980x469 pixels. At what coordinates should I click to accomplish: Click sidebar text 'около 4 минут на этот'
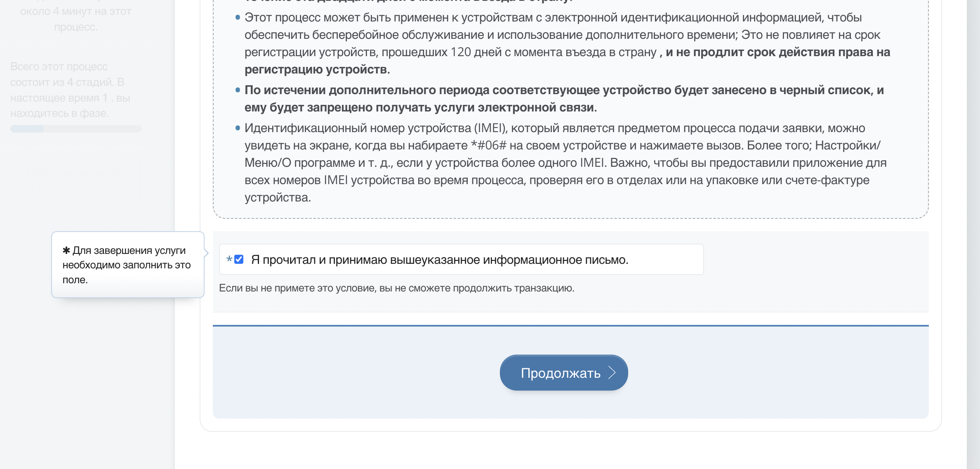75,12
